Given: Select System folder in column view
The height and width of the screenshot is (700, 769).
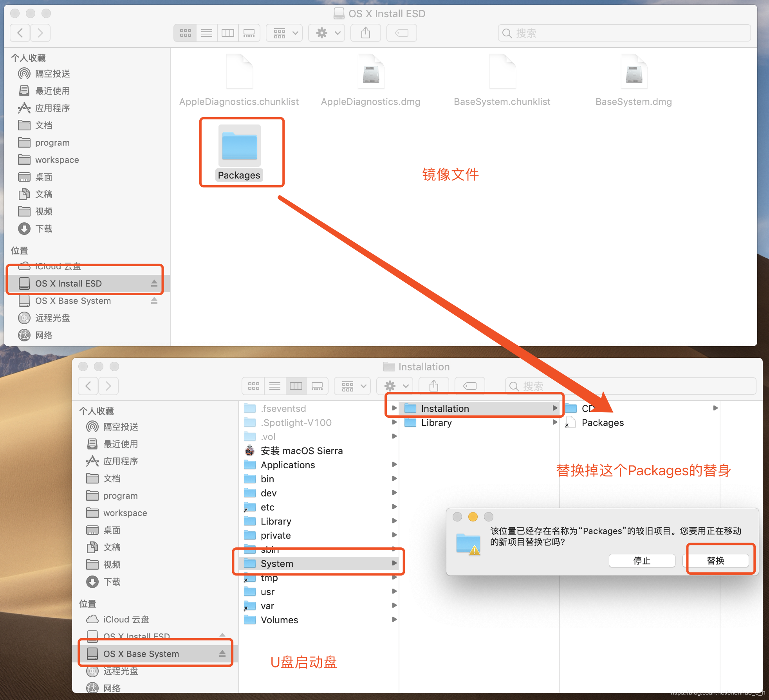Looking at the screenshot, I should point(319,563).
